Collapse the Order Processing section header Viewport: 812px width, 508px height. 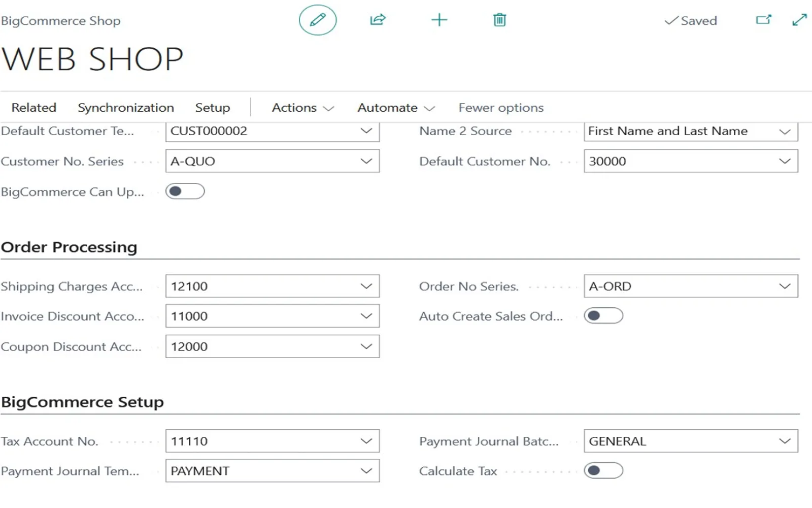(69, 247)
